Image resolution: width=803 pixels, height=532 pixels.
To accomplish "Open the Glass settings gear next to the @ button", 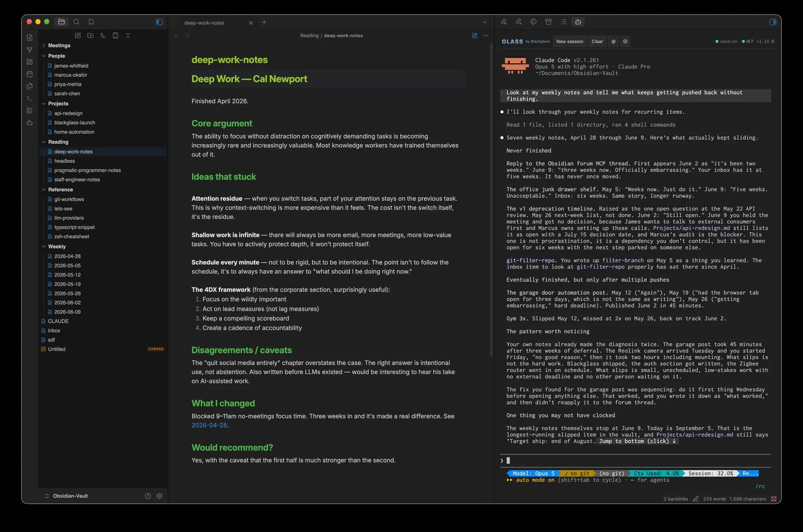I will pos(625,41).
